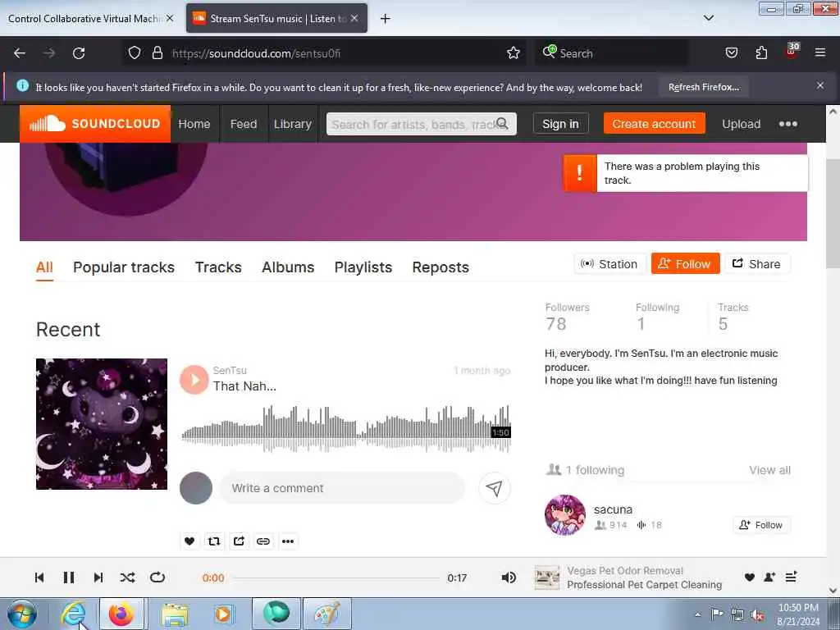840x630 pixels.
Task: Click the Firefox Search box
Action: coord(611,53)
